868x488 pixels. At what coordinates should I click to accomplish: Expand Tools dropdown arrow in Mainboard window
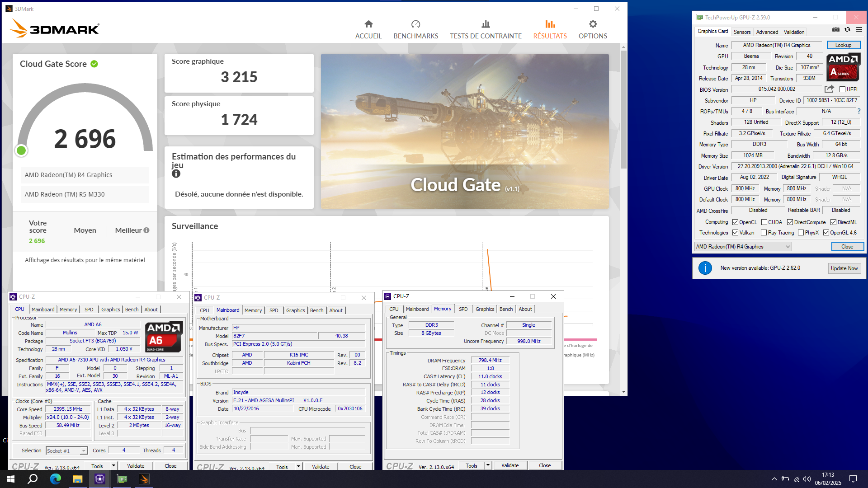(298, 466)
